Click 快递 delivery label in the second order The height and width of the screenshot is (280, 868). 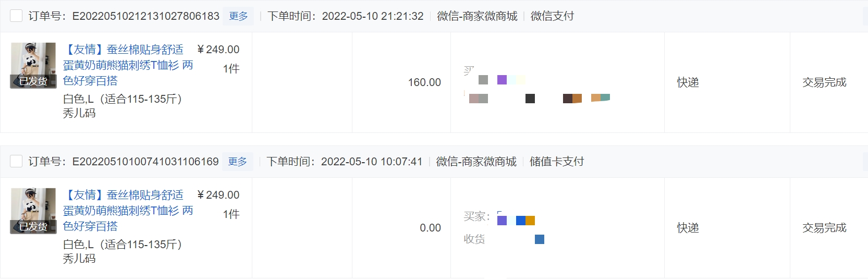(688, 228)
